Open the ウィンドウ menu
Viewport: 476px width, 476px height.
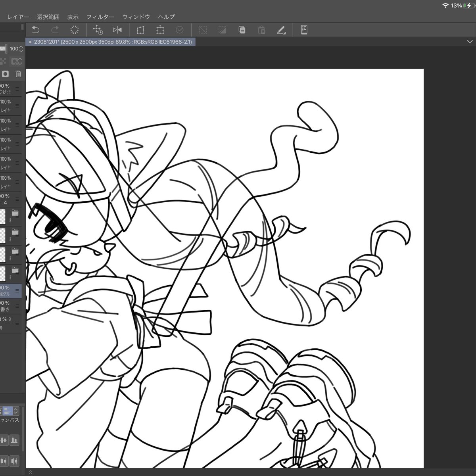click(136, 17)
